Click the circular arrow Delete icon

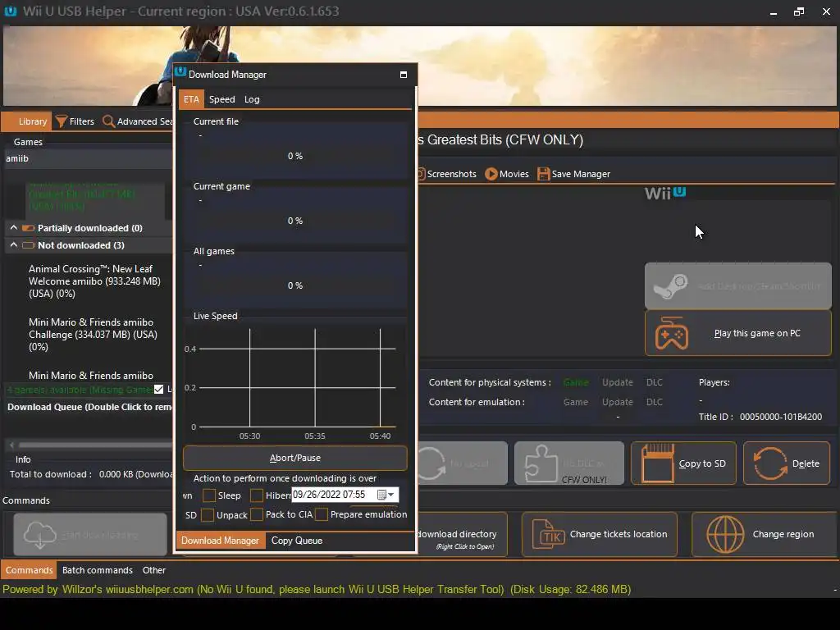click(770, 463)
